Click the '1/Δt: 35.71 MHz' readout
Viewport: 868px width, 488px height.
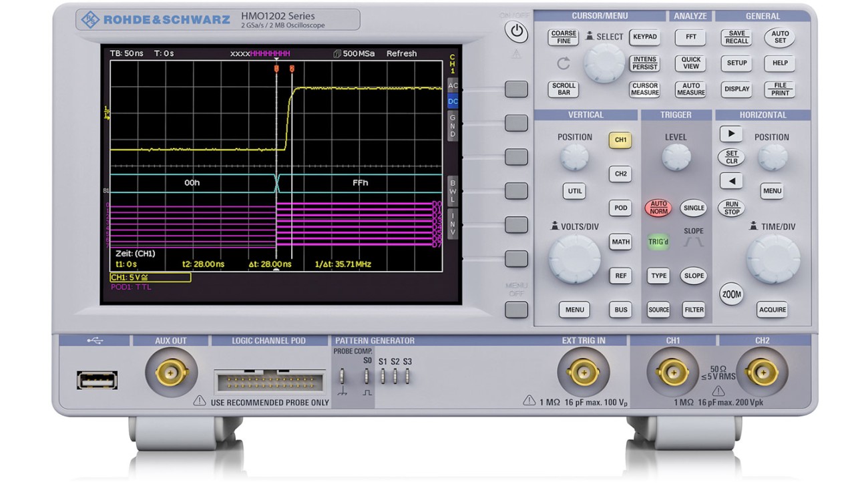coord(343,264)
